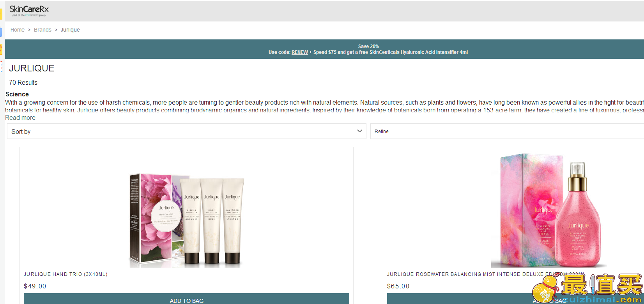Screen dimensions: 644x304
Task: Click the SkinCareRx logo
Action: (x=29, y=11)
